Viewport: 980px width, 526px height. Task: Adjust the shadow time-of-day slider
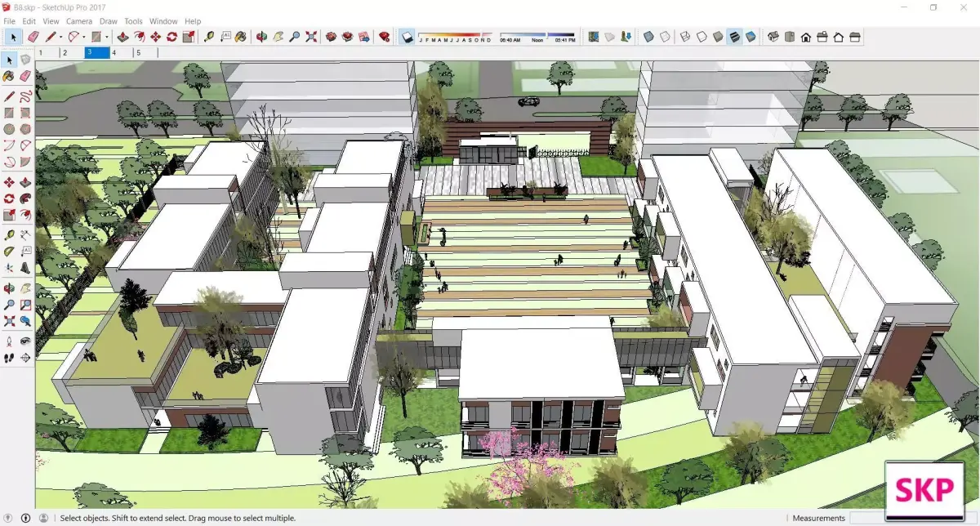(538, 34)
